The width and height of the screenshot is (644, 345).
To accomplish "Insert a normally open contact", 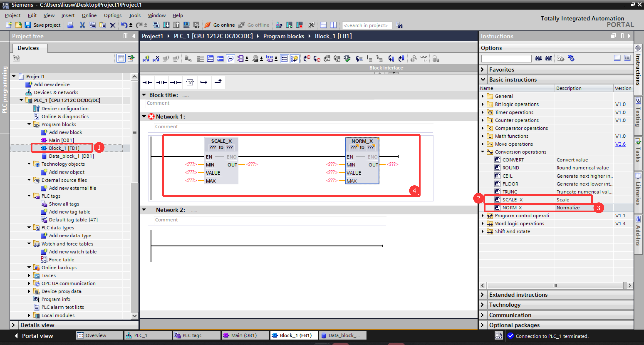I will pyautogui.click(x=147, y=82).
